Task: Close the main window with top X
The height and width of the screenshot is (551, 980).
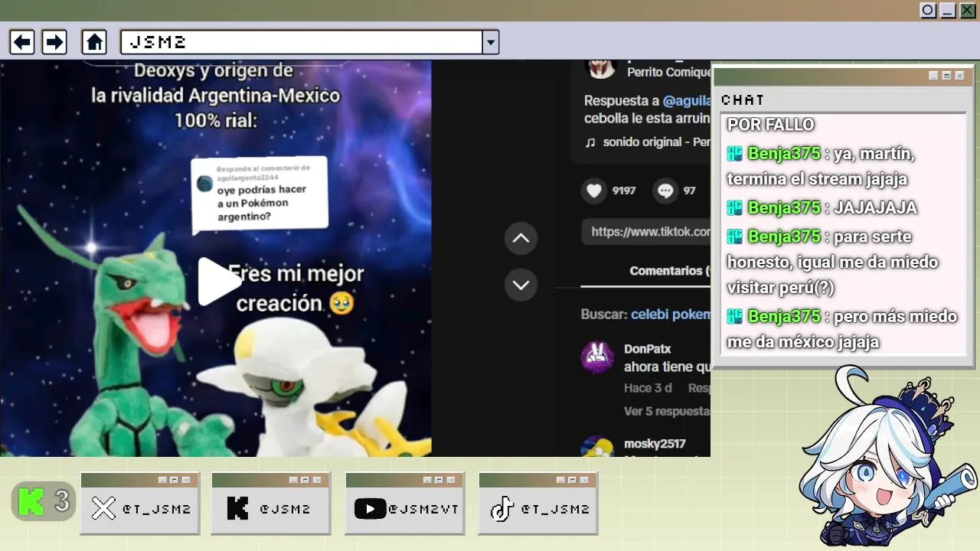Action: point(968,11)
